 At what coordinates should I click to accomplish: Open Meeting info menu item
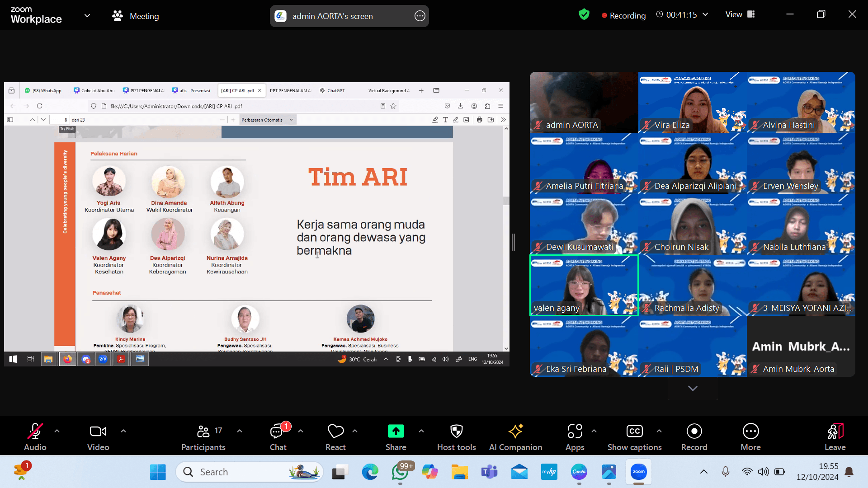(x=136, y=16)
